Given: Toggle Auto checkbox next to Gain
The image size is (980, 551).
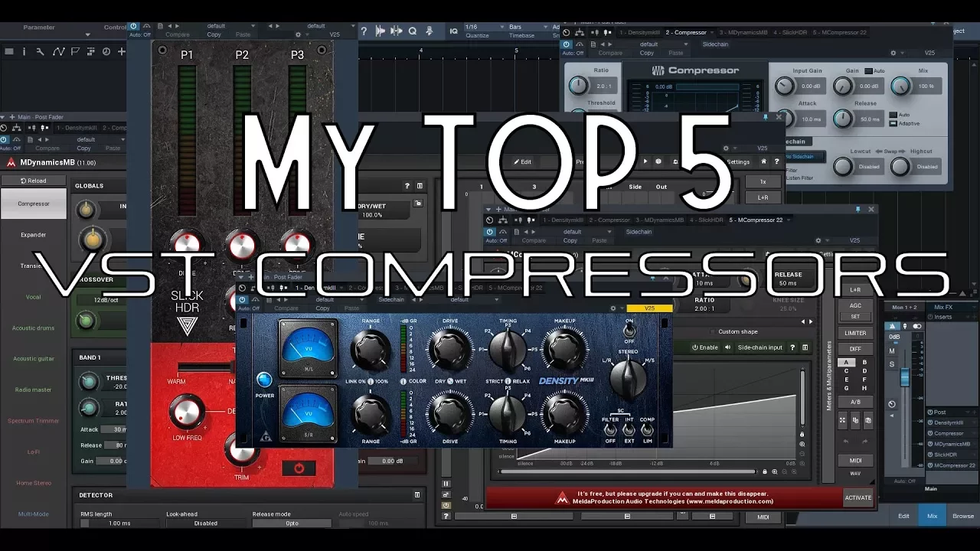Looking at the screenshot, I should [x=867, y=70].
